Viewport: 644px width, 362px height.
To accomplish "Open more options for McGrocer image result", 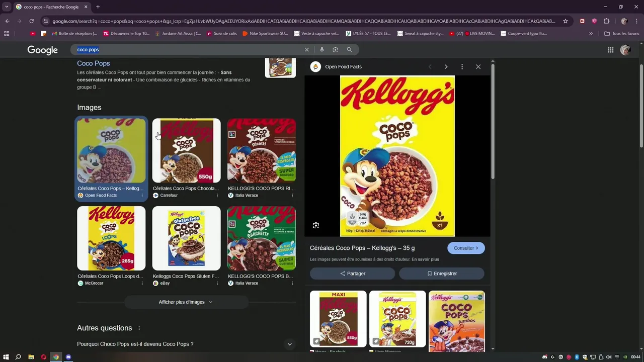I will click(x=142, y=284).
